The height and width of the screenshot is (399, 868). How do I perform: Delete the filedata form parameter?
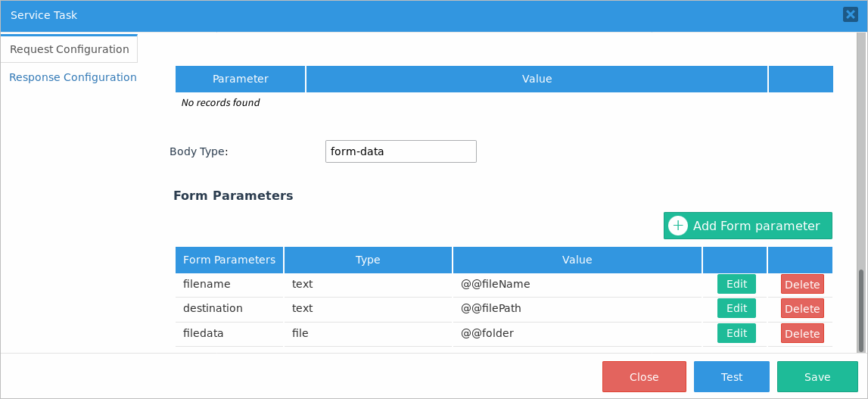(x=802, y=334)
